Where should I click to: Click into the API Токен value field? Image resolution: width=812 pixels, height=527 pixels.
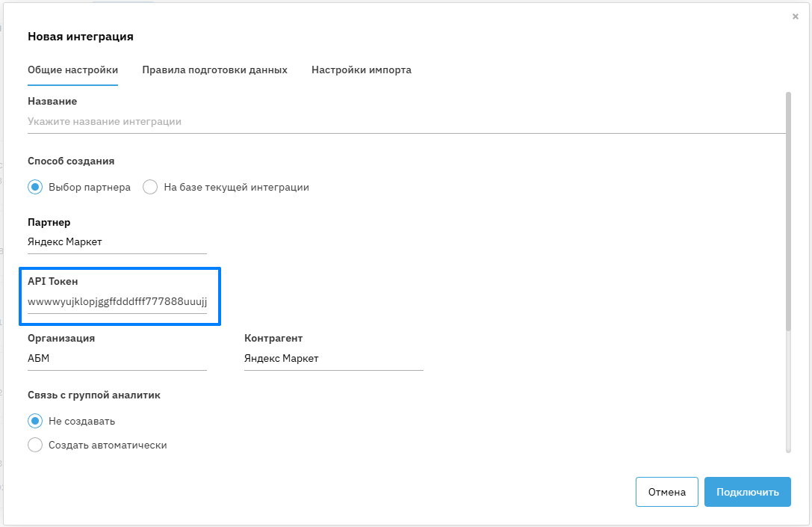coord(117,302)
